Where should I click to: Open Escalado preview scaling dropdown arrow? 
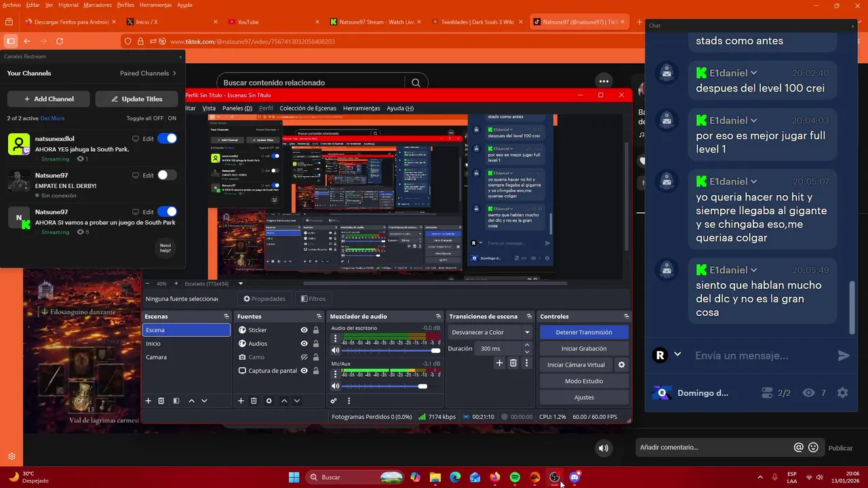240,283
